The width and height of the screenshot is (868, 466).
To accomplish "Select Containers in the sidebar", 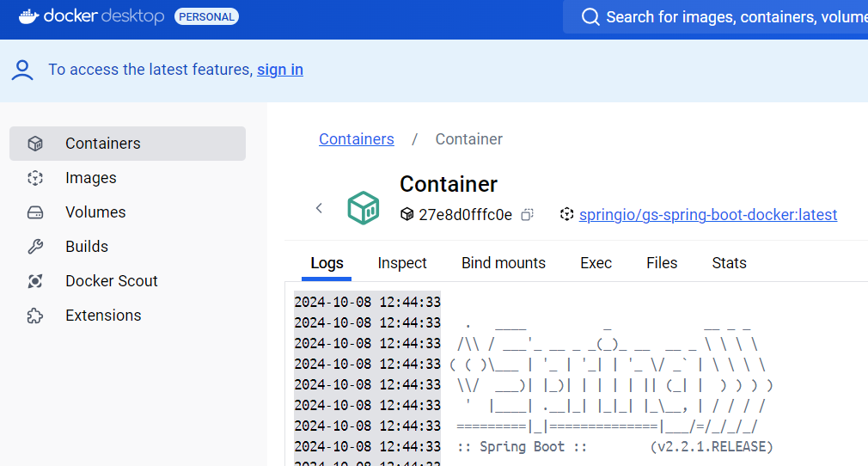I will coord(127,144).
